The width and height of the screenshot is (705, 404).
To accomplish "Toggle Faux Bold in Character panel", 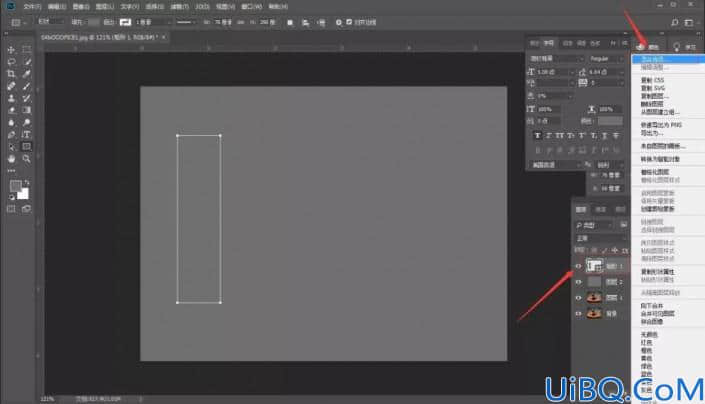I will 537,135.
